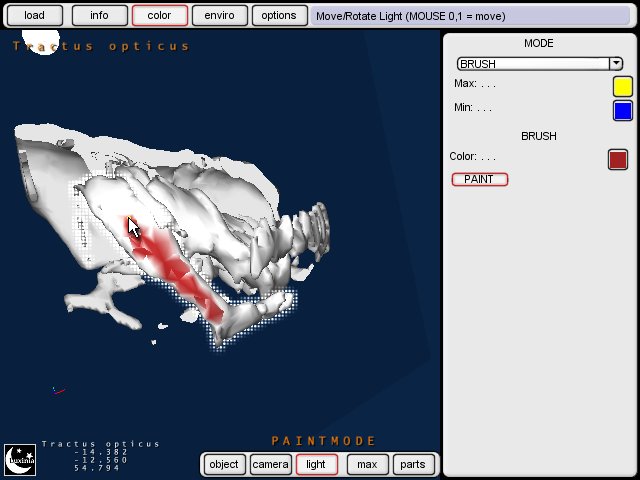Change the red brush color swatch

[618, 159]
